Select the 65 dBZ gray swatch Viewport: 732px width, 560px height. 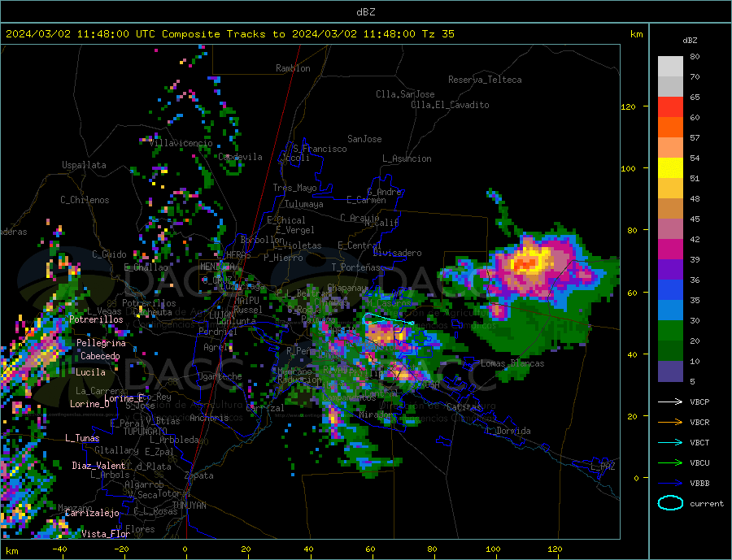[670, 87]
